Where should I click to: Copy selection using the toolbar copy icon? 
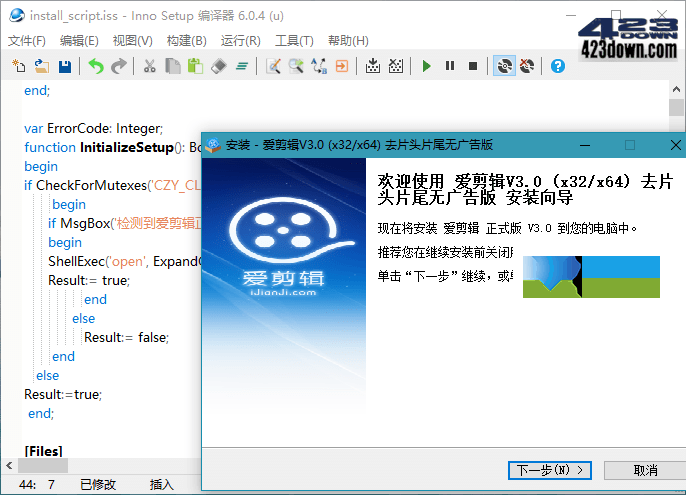pos(173,66)
